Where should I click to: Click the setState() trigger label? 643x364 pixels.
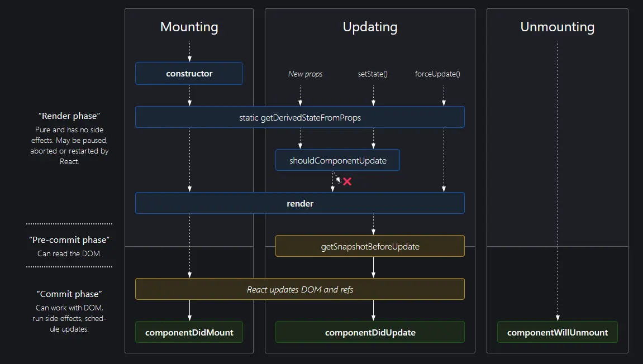point(373,74)
